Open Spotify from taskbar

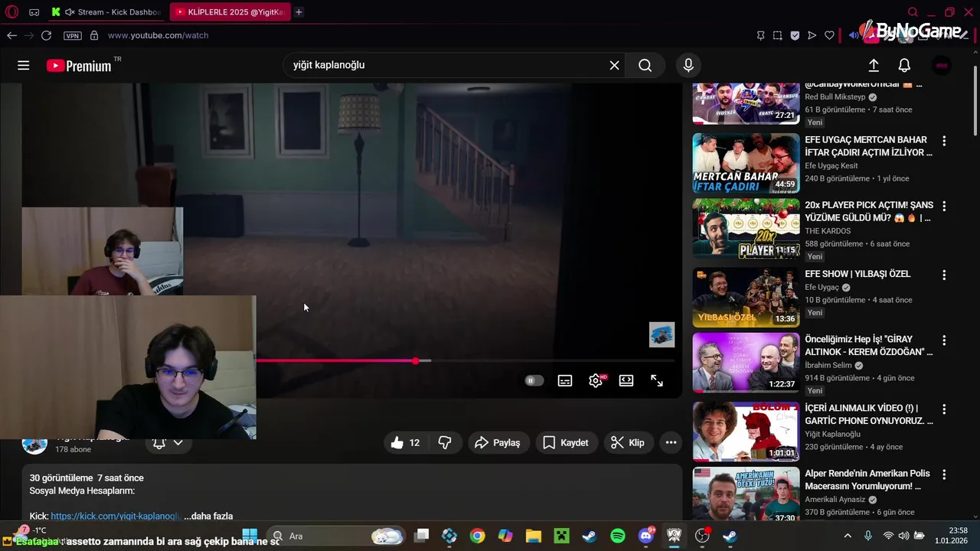click(618, 536)
